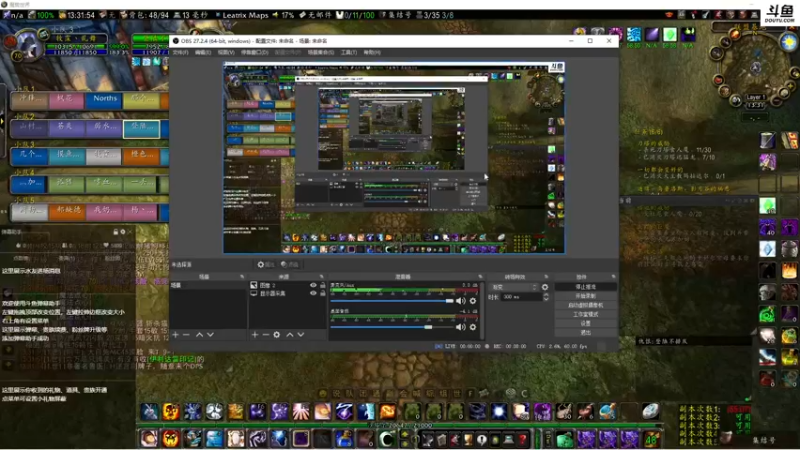800x450 pixels.
Task: Open the docks (D) menu in OBS
Action: coord(255,53)
